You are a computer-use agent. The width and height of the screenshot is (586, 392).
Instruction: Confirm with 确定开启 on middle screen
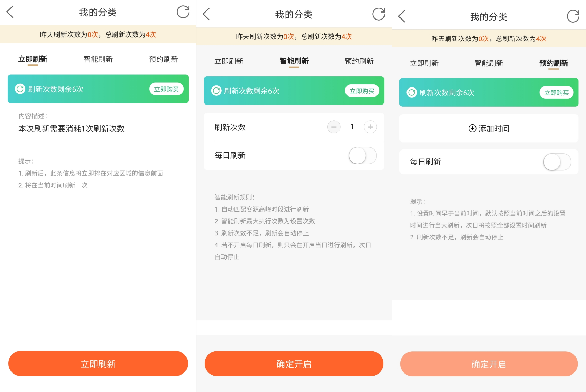294,363
